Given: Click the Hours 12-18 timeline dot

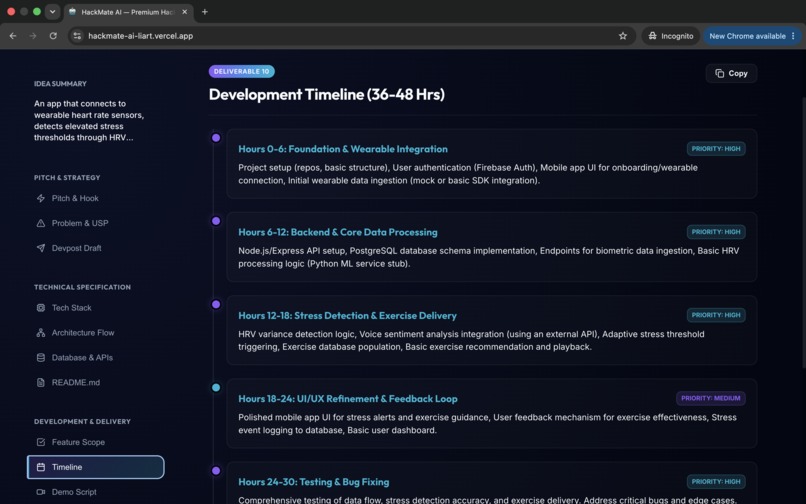Looking at the screenshot, I should tap(216, 304).
